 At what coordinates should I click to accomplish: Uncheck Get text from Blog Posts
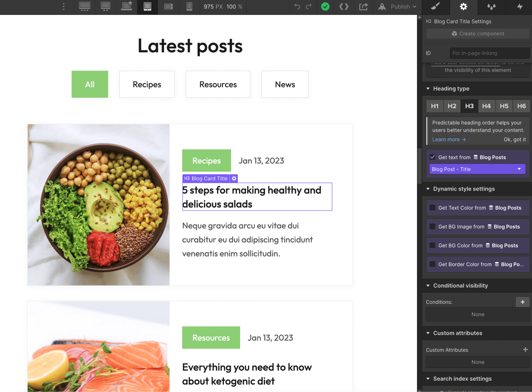pyautogui.click(x=433, y=157)
